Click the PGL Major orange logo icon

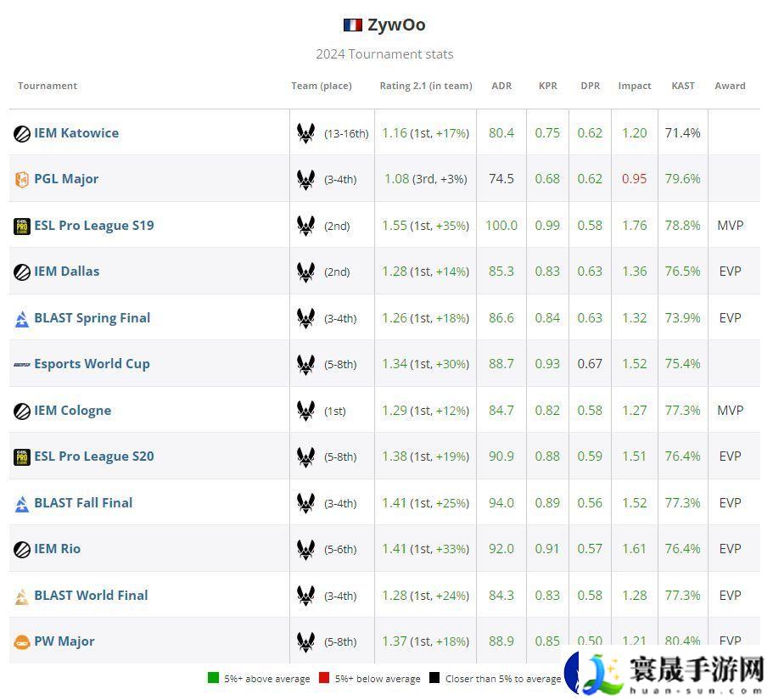point(22,180)
